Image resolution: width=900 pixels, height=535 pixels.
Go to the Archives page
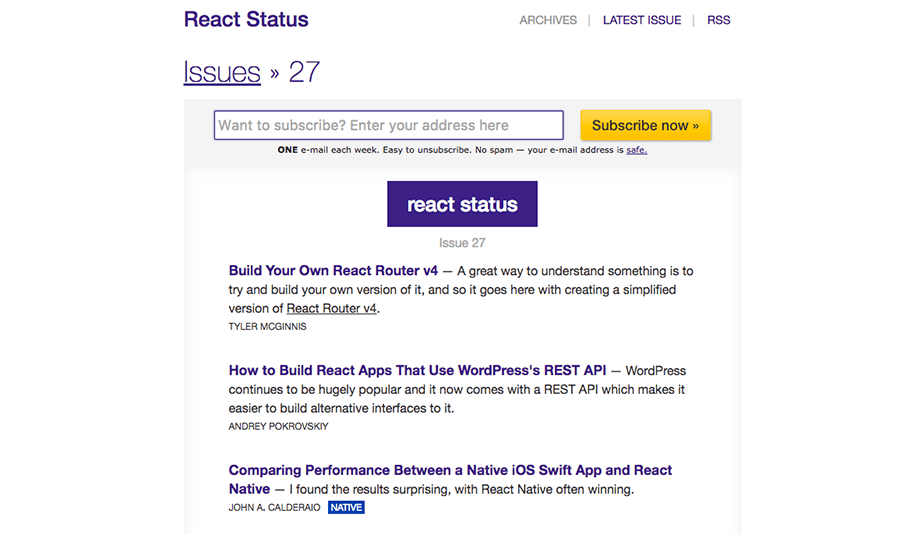pyautogui.click(x=548, y=20)
